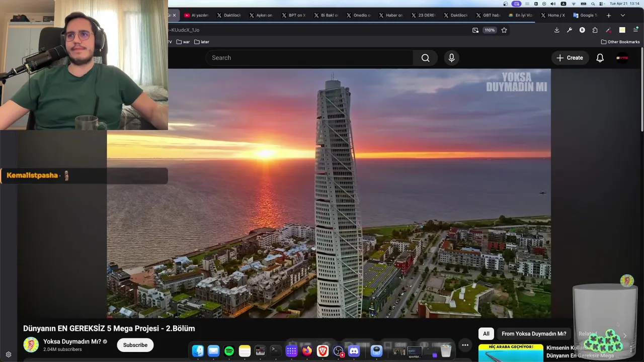
Task: Open the 'later' bookmarks folder
Action: pyautogui.click(x=202, y=42)
